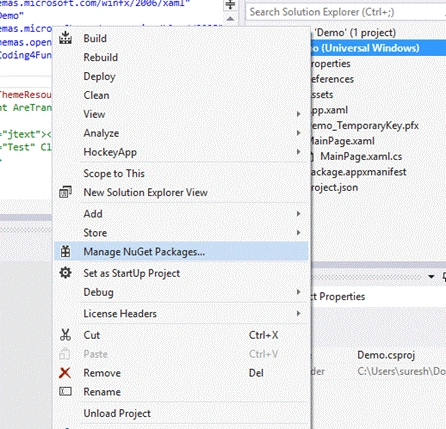Image resolution: width=446 pixels, height=429 pixels.
Task: Click the gear icon for StartUp Project
Action: [x=65, y=273]
